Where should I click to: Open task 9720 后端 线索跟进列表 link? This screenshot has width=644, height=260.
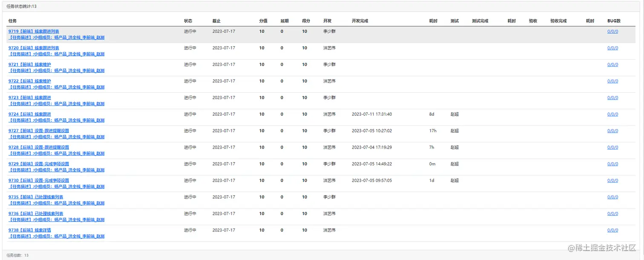pyautogui.click(x=34, y=48)
